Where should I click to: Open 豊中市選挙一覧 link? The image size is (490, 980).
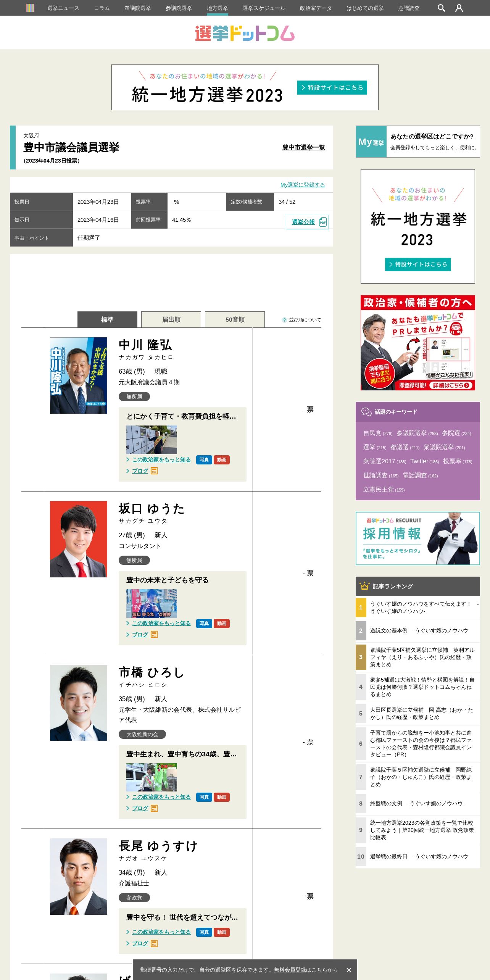coord(304,147)
